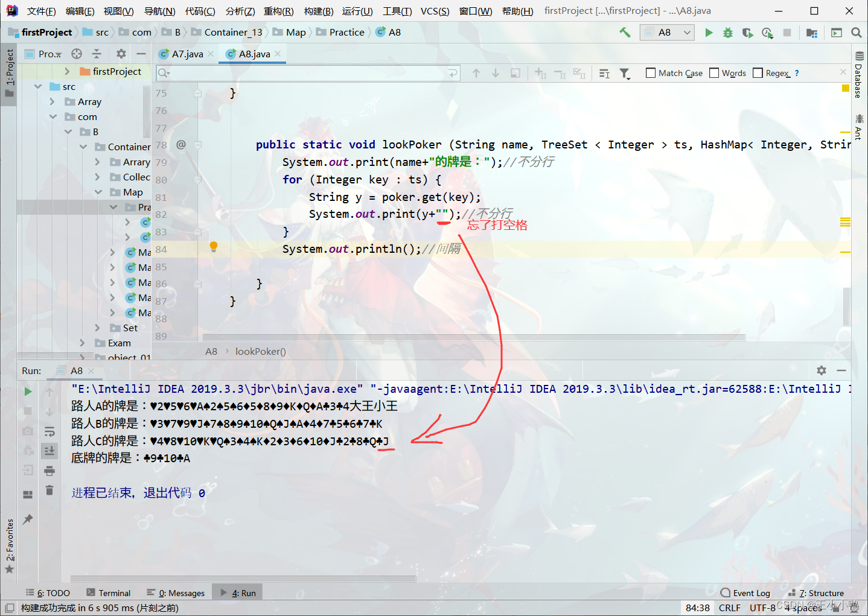Toggle soft-wrap in Run console

(x=49, y=431)
